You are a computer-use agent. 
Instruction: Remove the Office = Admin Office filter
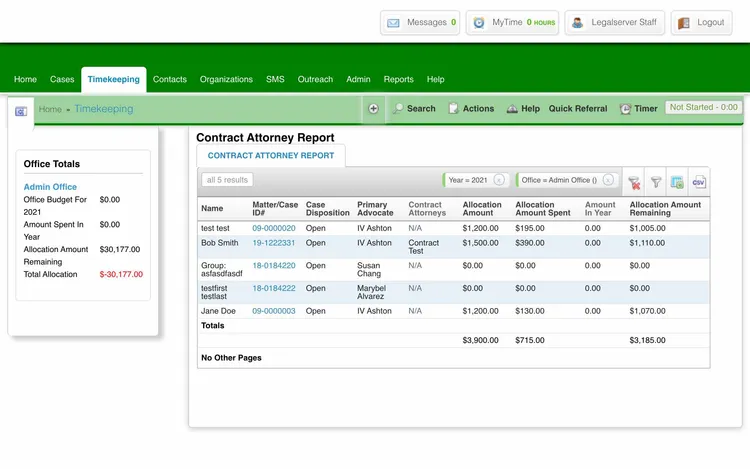coord(608,180)
